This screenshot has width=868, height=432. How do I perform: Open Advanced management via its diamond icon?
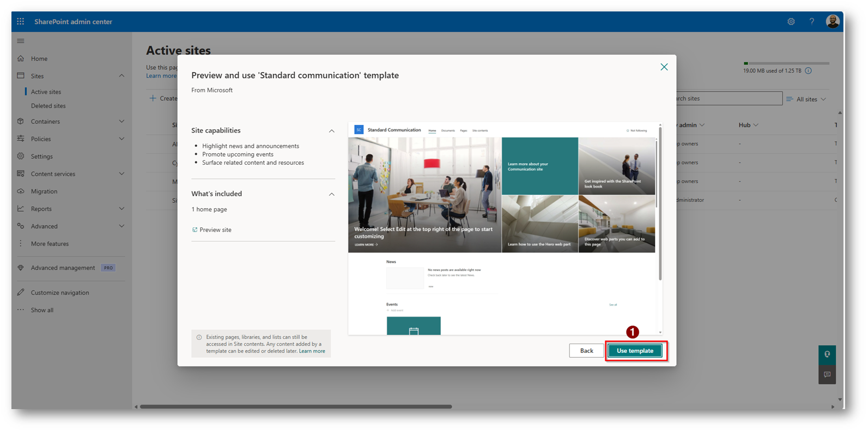pyautogui.click(x=21, y=268)
